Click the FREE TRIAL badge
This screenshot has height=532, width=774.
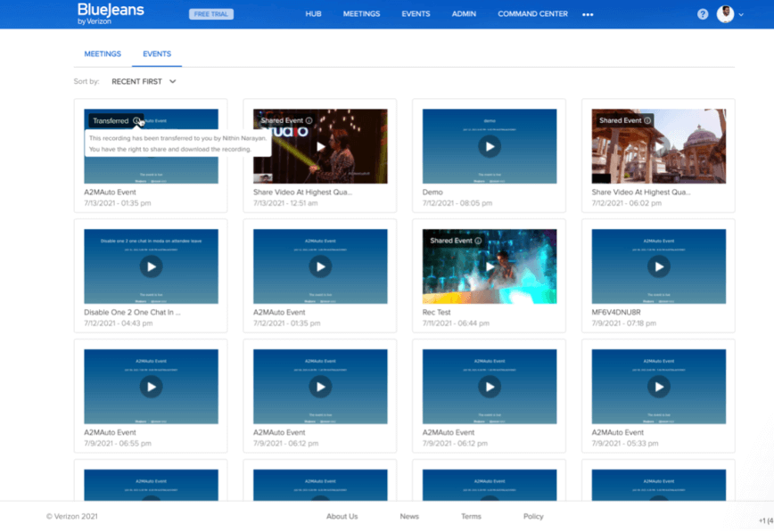click(211, 14)
